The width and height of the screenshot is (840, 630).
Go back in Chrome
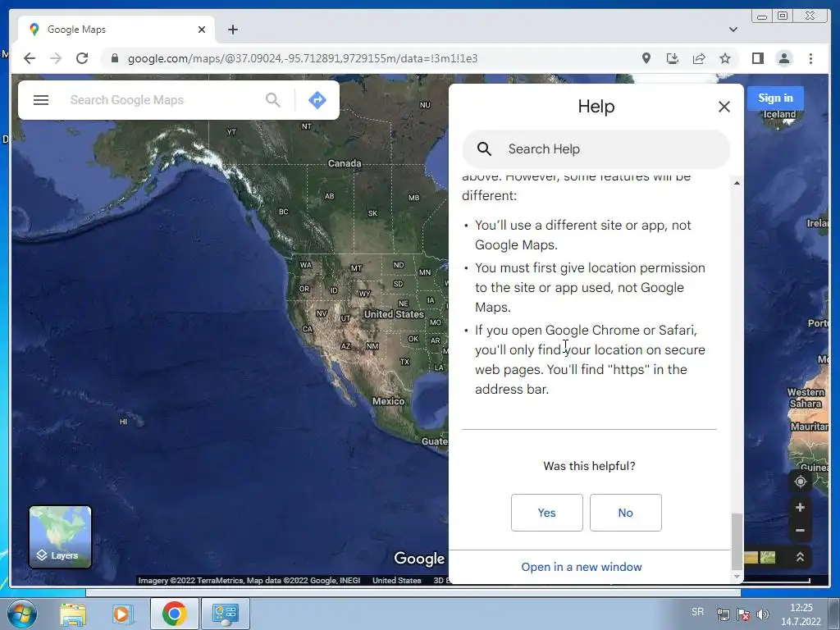point(30,58)
